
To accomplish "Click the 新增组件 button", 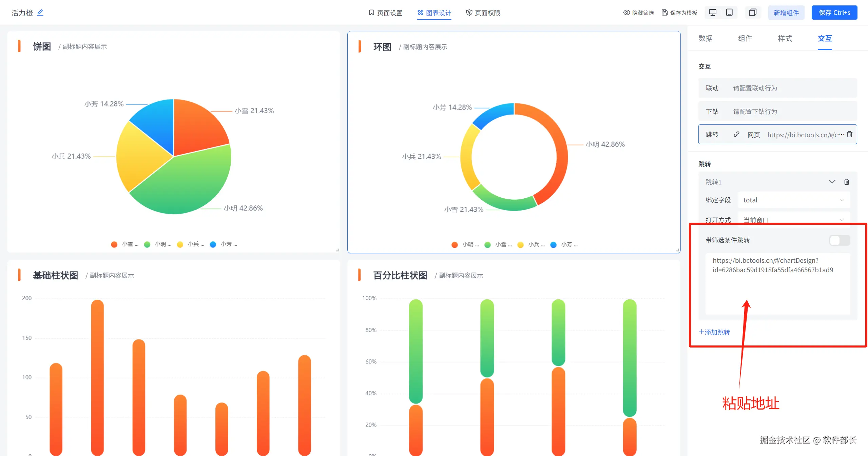I will [786, 13].
